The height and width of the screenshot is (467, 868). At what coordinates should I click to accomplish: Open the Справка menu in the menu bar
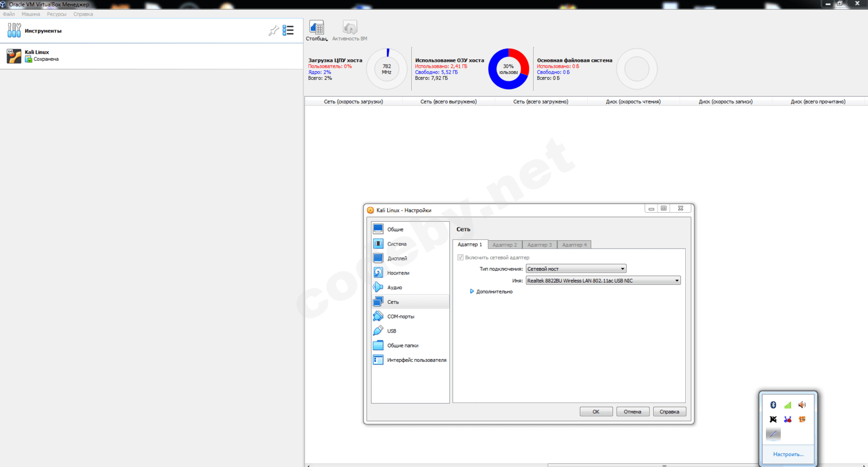[83, 14]
